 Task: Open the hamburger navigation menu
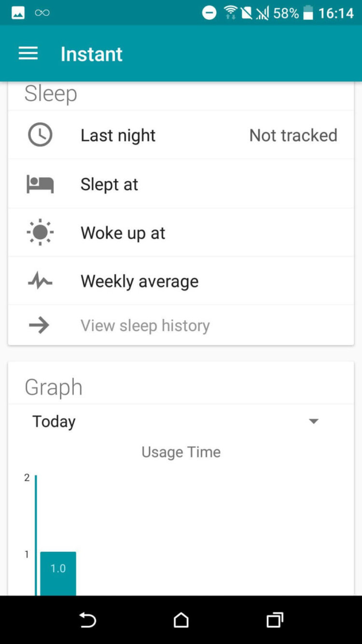[28, 54]
